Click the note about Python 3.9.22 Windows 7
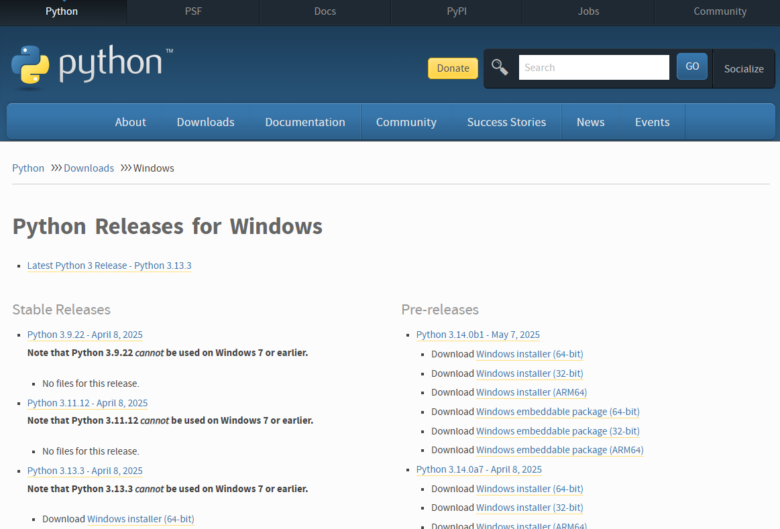Viewport: 780px width, 529px height. (168, 353)
